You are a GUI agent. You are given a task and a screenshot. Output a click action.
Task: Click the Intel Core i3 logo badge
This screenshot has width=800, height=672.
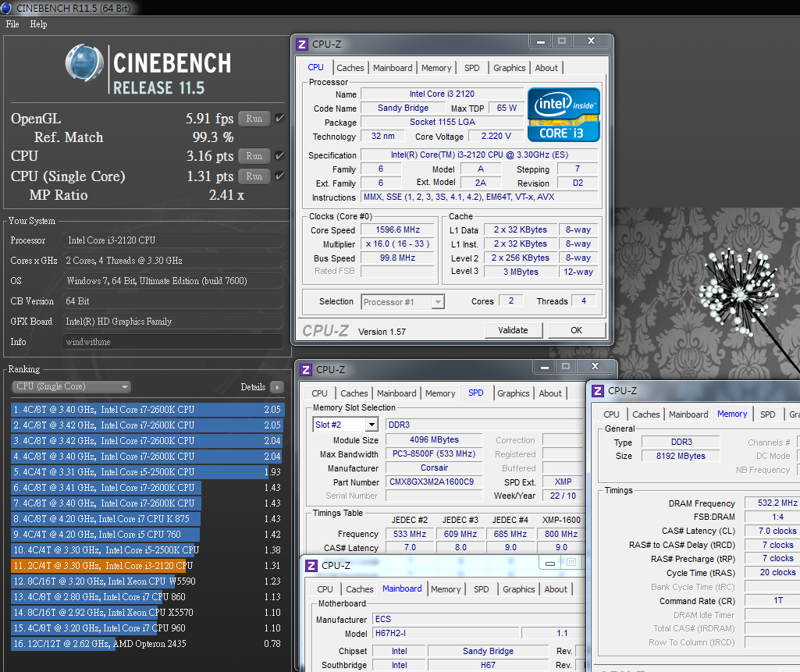pos(564,115)
